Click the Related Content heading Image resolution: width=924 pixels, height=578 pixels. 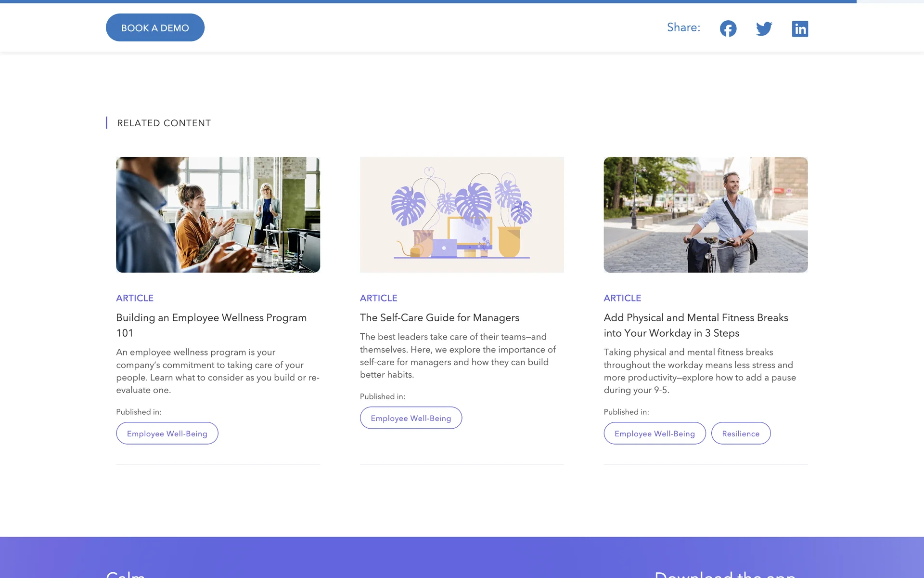pyautogui.click(x=164, y=123)
